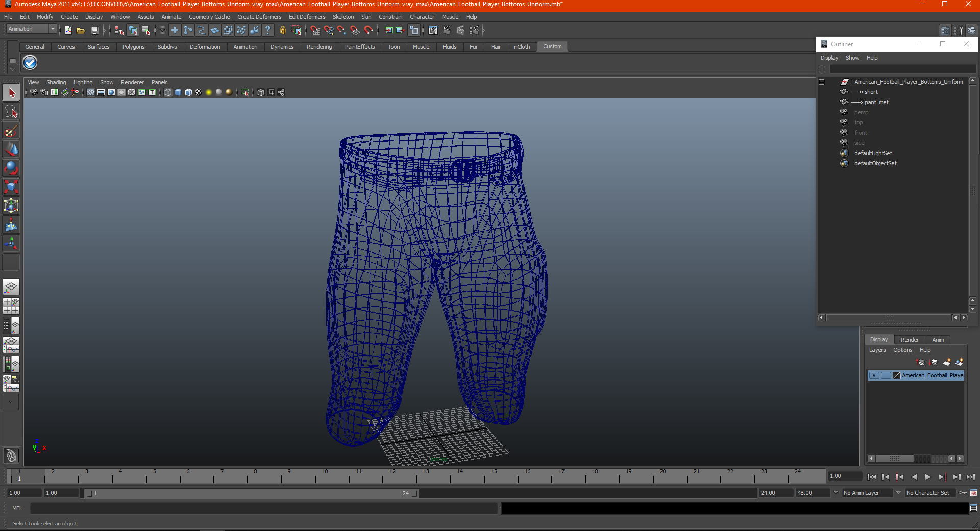
Task: Select the Soft Modification tool
Action: click(x=11, y=224)
